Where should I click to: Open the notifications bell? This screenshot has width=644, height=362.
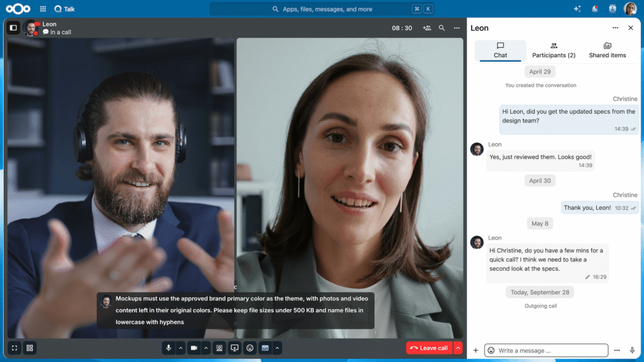click(595, 9)
